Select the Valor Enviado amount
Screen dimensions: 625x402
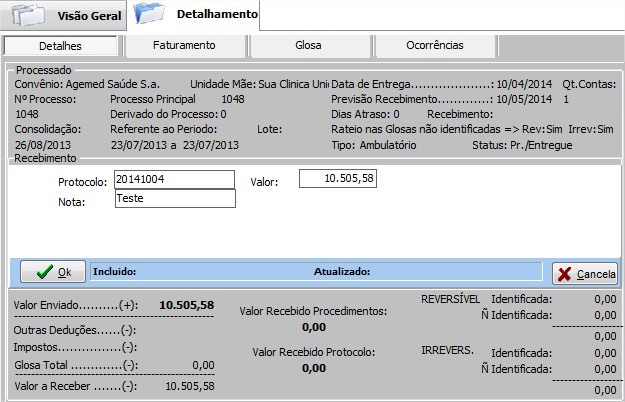(x=187, y=304)
